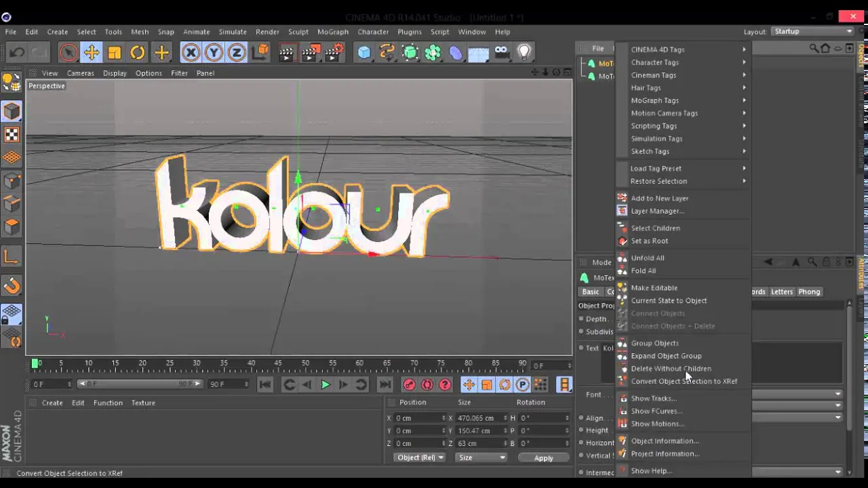The width and height of the screenshot is (868, 488).
Task: Open the Object (Rel) coordinate dropdown
Action: (420, 457)
